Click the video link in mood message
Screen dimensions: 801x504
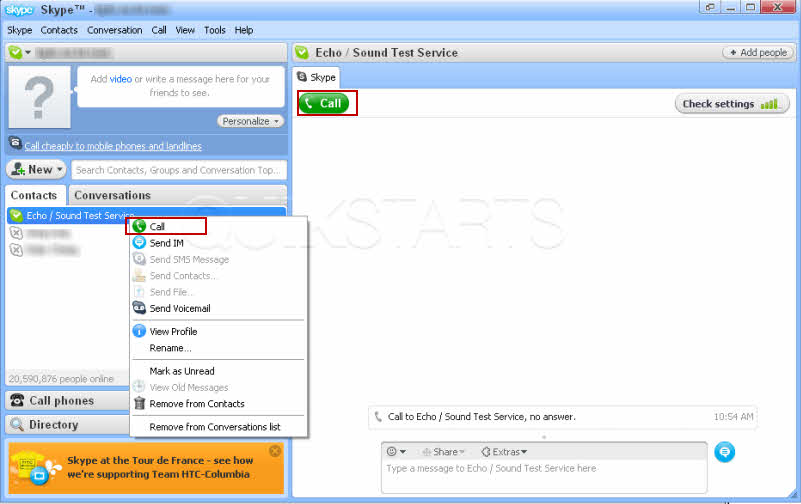(x=121, y=79)
